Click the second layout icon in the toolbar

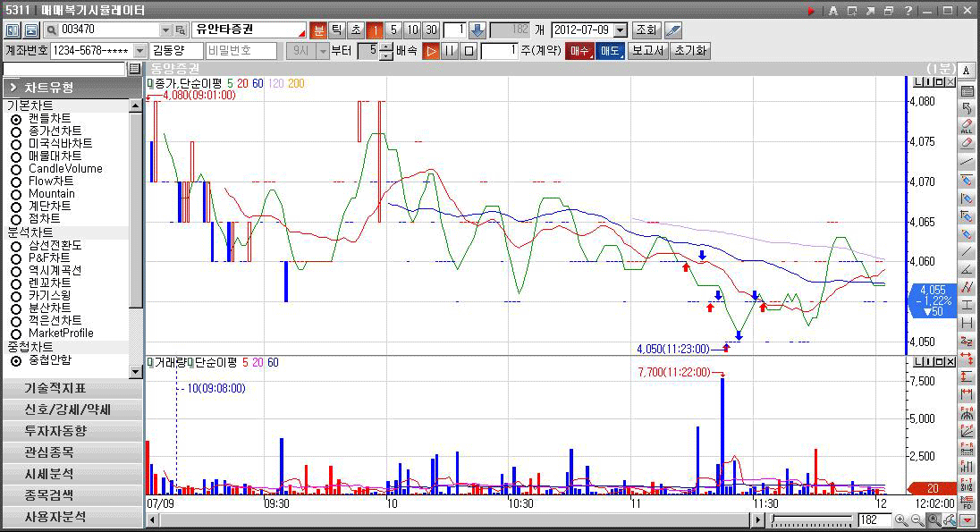(31, 30)
